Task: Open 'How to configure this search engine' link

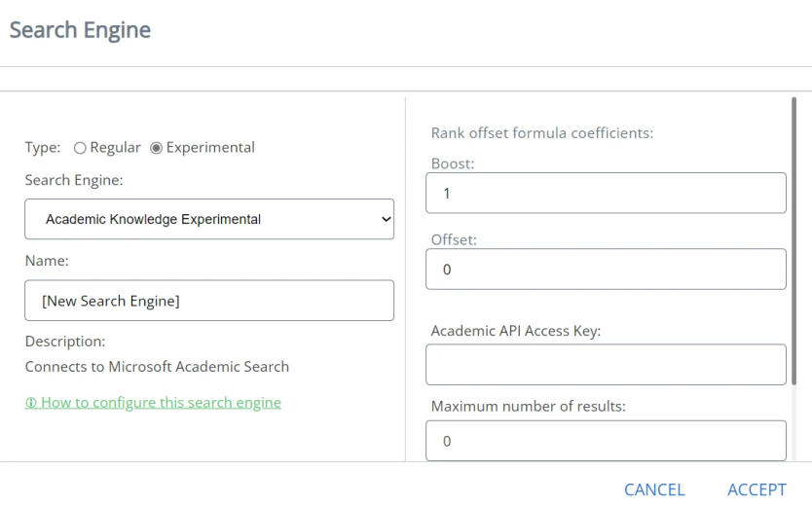Action: pyautogui.click(x=161, y=403)
